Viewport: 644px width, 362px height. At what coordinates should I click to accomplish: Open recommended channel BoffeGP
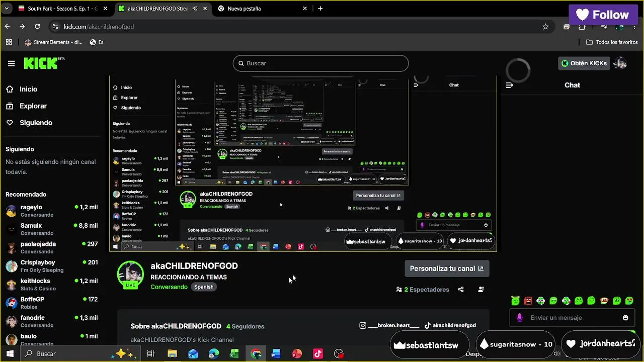click(52, 303)
